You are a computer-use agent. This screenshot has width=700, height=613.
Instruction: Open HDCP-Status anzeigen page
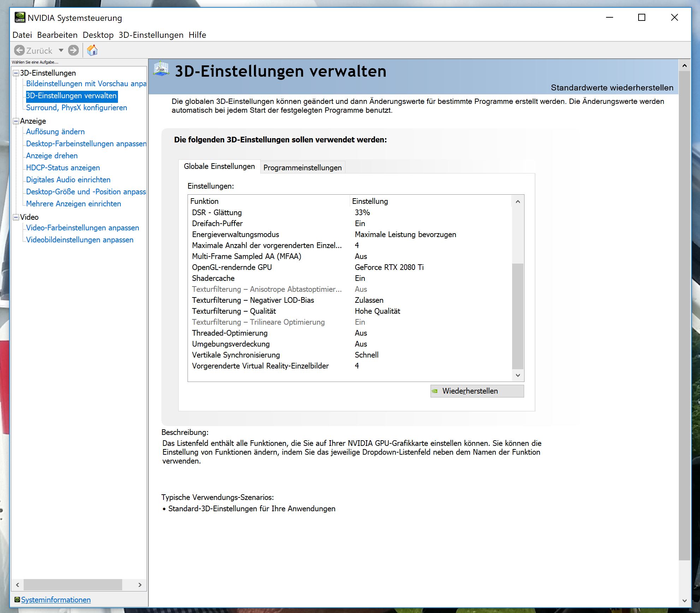click(63, 168)
